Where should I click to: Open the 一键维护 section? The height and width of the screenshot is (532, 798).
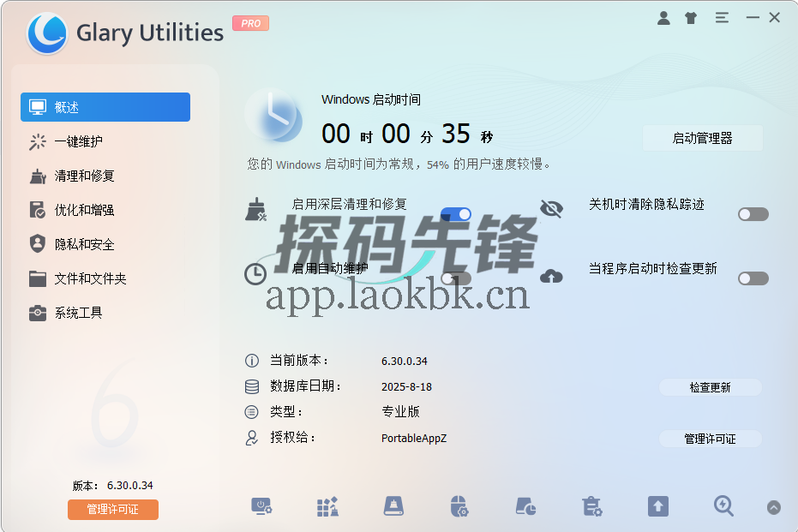click(x=105, y=141)
